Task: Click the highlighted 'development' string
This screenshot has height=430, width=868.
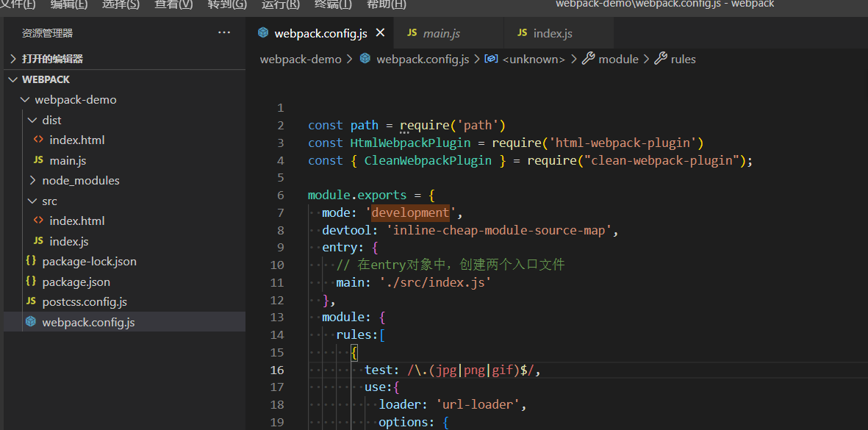Action: 410,212
